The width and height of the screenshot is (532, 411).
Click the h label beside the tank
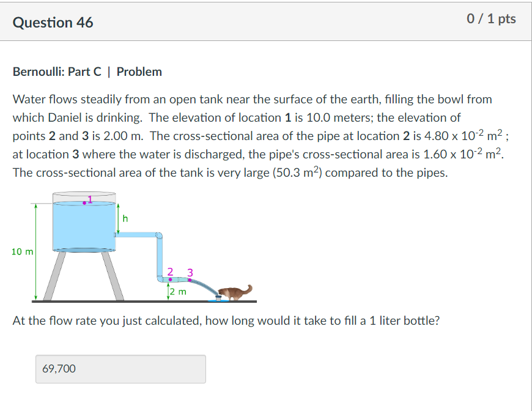click(125, 218)
